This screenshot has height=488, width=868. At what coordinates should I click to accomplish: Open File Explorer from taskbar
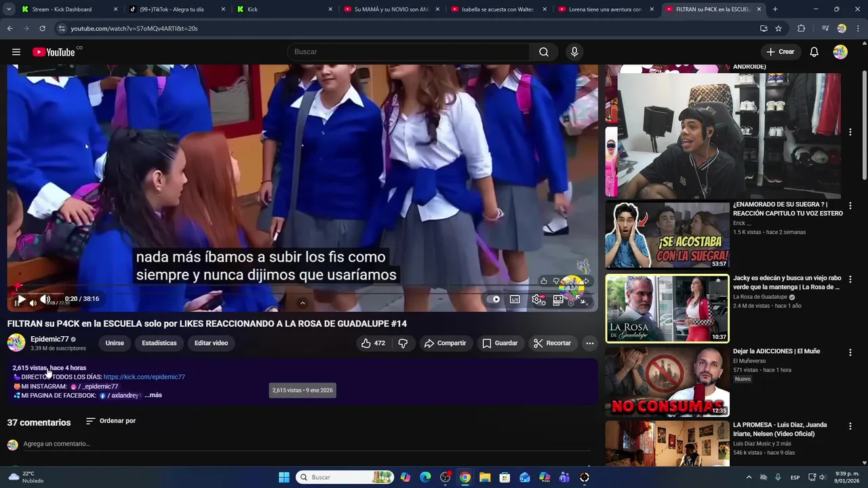pyautogui.click(x=485, y=477)
